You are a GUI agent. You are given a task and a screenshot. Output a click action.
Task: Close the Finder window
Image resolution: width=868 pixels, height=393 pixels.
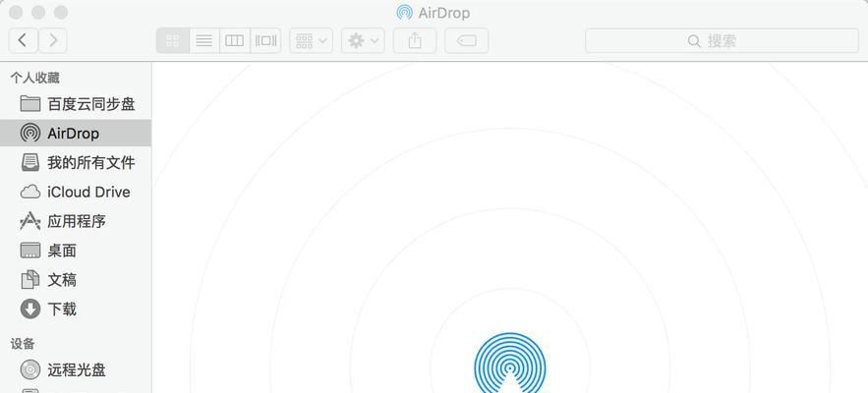(16, 12)
